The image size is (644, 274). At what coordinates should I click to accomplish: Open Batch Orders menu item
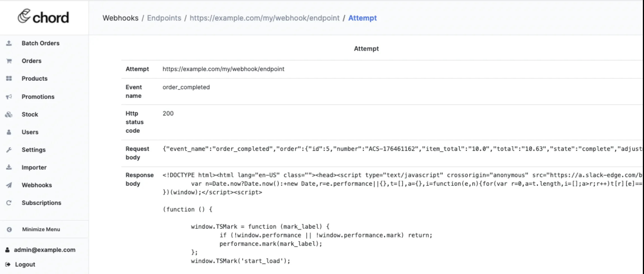coord(41,43)
